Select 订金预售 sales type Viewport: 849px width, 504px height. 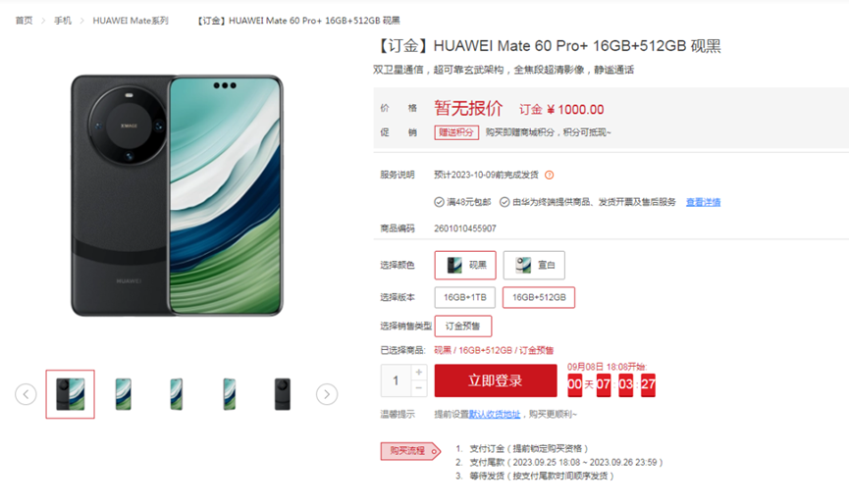[463, 327]
